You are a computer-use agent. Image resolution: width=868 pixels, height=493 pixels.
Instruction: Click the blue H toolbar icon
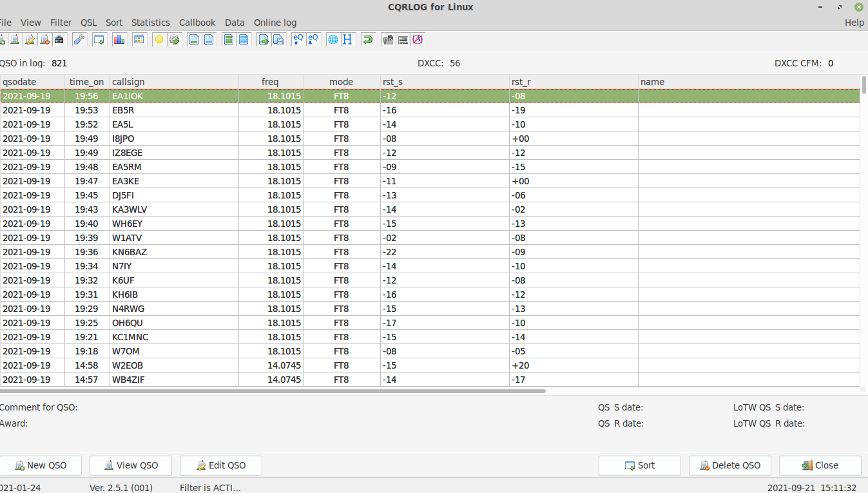coord(347,39)
